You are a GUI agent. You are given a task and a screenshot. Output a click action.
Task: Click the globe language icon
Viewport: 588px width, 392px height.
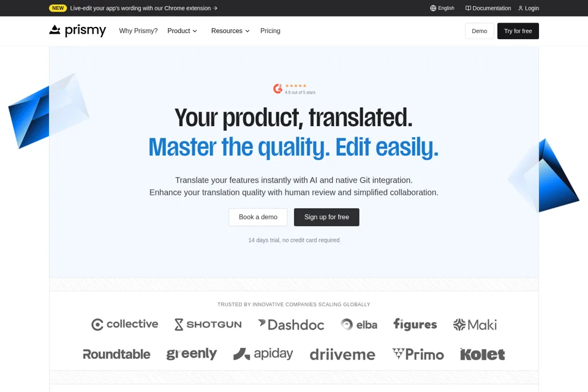pos(433,8)
